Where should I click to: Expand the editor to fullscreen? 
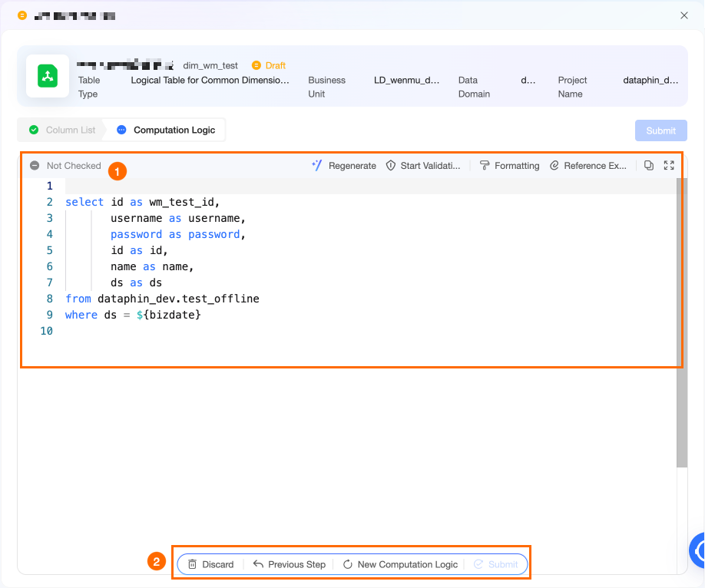pyautogui.click(x=669, y=165)
